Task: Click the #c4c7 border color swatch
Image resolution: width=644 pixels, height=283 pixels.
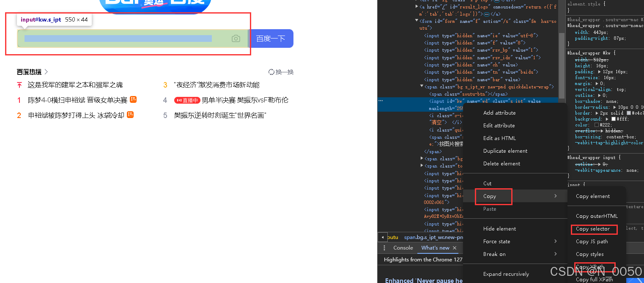Action: [x=629, y=113]
